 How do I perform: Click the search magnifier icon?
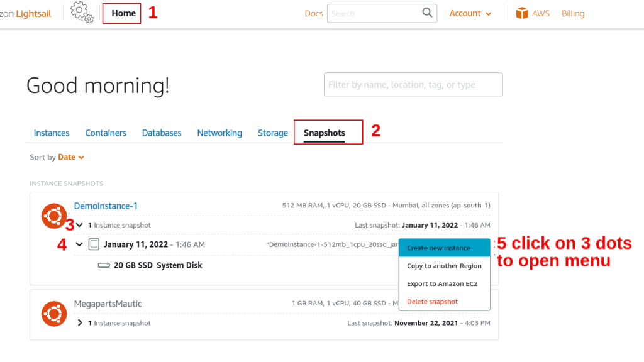(x=427, y=13)
